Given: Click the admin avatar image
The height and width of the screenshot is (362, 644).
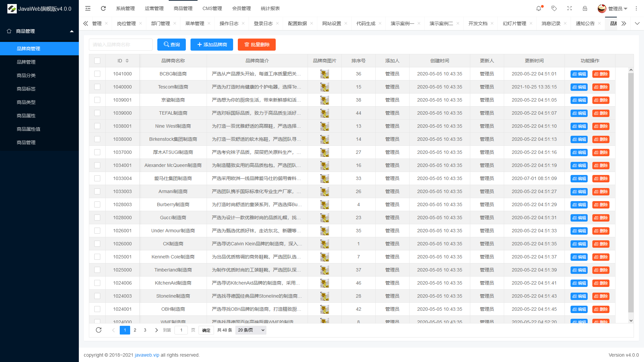Looking at the screenshot, I should coord(602,8).
